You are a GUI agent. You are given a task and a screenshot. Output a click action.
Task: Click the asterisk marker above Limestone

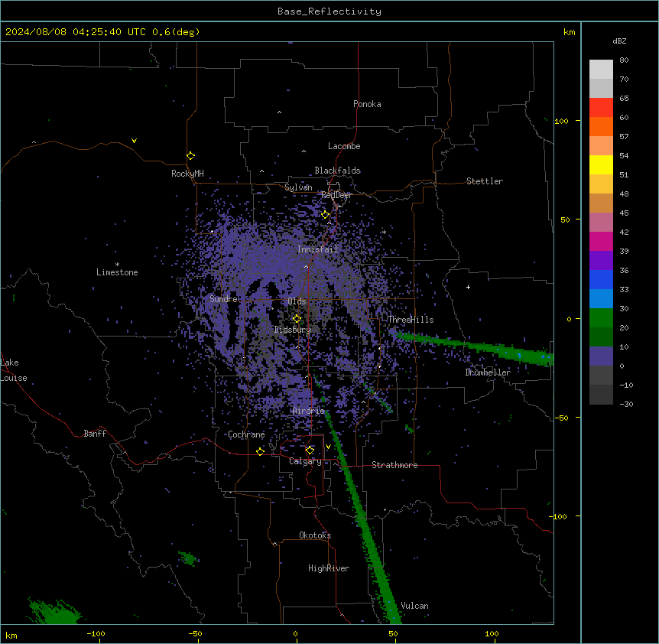point(117,265)
